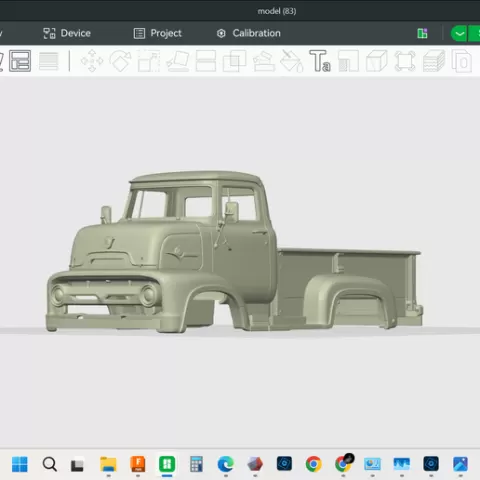480x480 pixels.
Task: Open Task View on the taskbar
Action: [x=77, y=465]
